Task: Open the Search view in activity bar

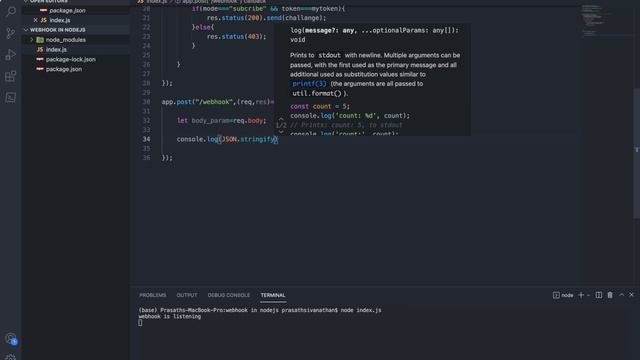Action: click(11, 11)
